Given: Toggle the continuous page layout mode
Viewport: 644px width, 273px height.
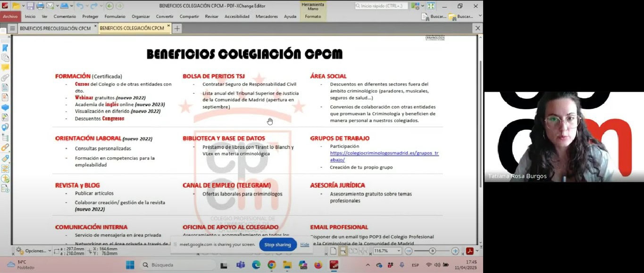Looking at the screenshot, I should click(343, 251).
